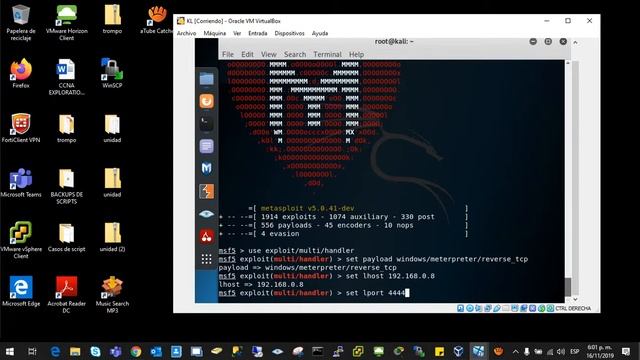Select the WinSCP desktop shortcut

click(112, 73)
